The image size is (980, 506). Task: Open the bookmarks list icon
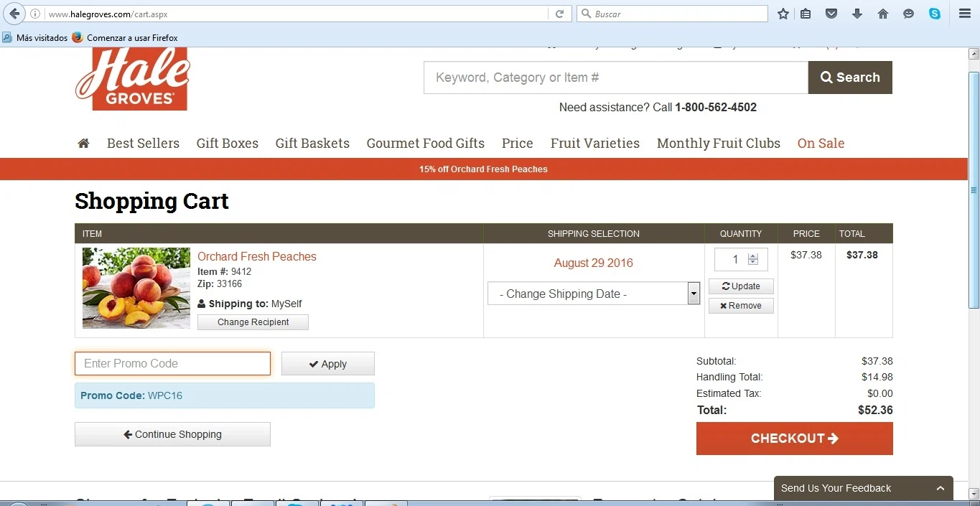[x=806, y=14]
